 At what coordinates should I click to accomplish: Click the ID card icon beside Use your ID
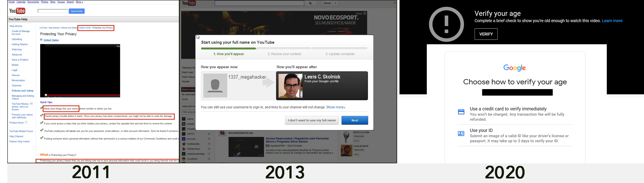tap(461, 134)
